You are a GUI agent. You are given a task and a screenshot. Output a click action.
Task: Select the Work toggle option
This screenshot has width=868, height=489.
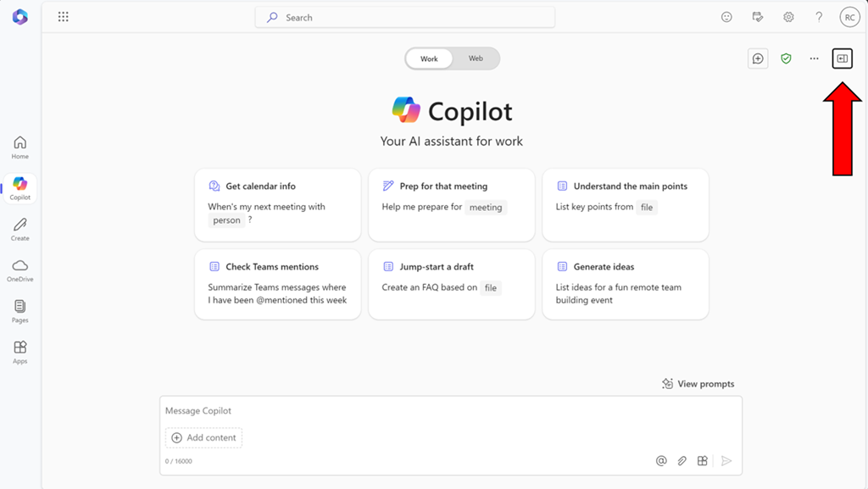coord(430,58)
